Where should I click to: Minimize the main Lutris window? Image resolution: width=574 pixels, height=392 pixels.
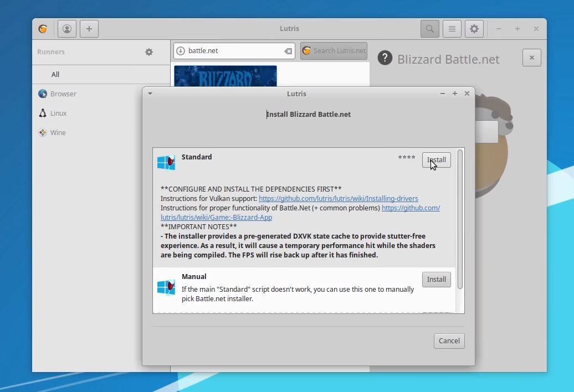point(499,29)
